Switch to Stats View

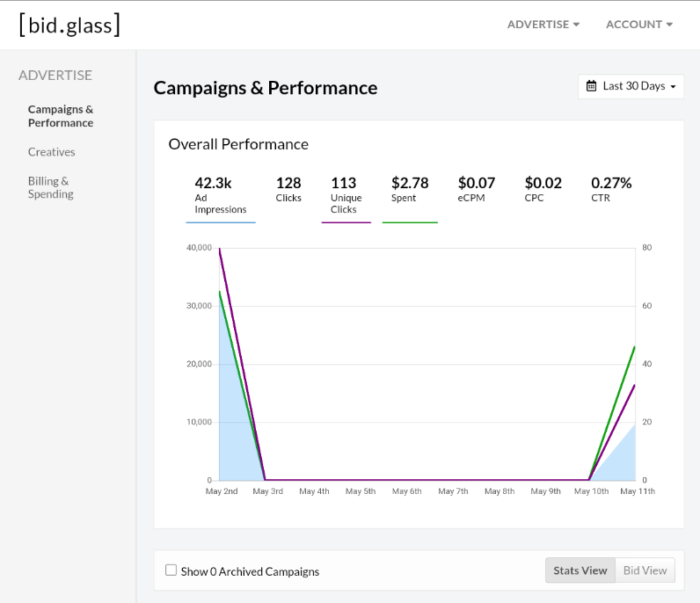pyautogui.click(x=580, y=570)
